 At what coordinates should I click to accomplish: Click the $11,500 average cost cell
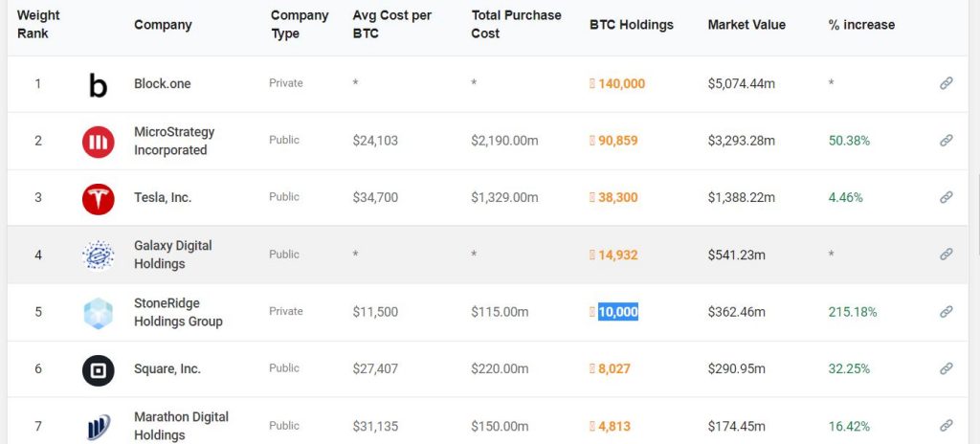375,311
